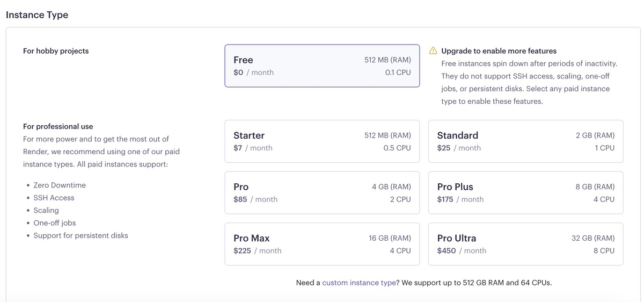Screen dimensions: 644x302
Task: Click the 'Support for persistent disks' bullet
Action: (80, 235)
